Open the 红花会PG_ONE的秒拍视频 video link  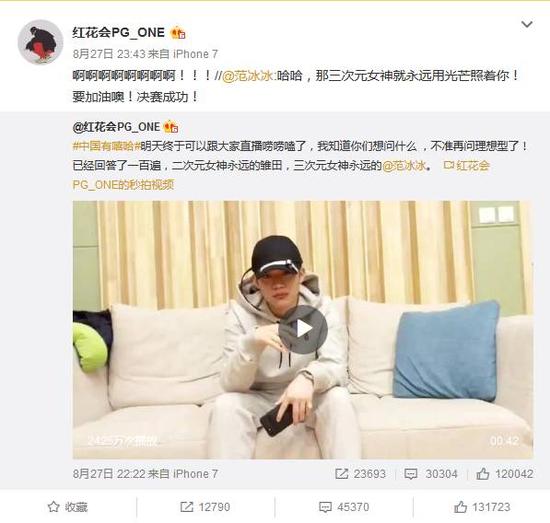(x=281, y=175)
